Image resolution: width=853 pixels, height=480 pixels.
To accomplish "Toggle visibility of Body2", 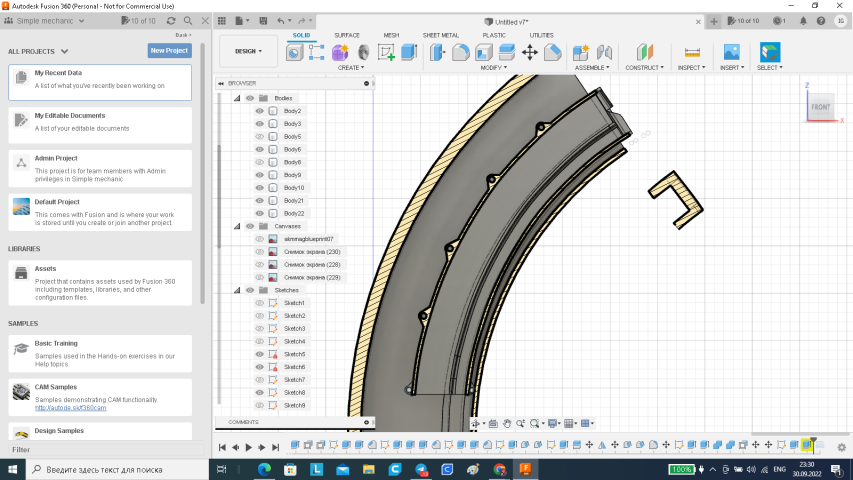I will pos(259,111).
